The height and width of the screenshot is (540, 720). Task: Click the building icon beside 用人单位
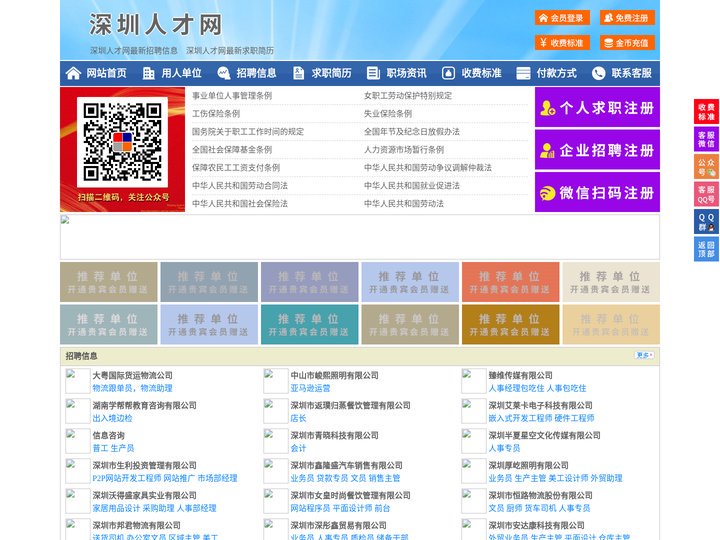(x=148, y=73)
